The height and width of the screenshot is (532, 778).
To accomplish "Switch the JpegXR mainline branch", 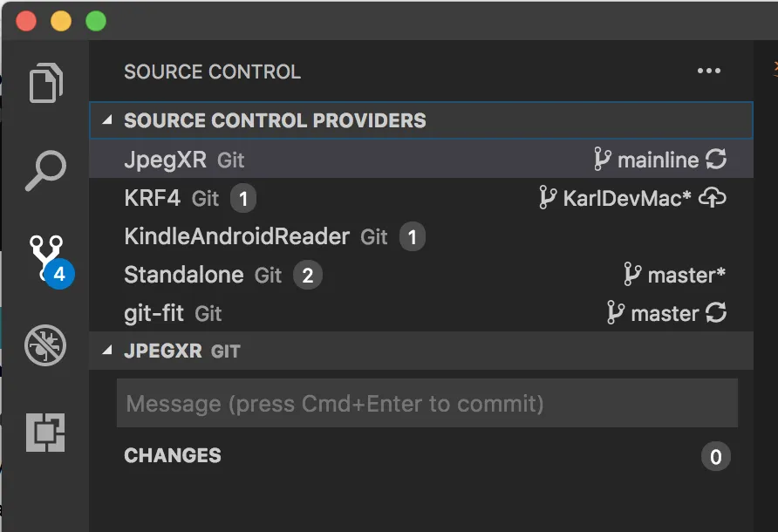I will 647,160.
